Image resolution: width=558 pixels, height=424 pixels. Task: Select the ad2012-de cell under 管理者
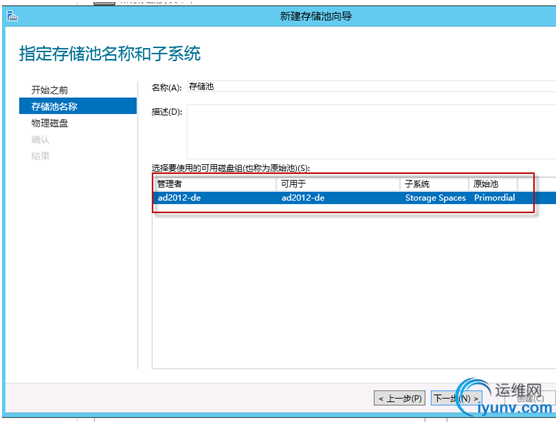[179, 198]
